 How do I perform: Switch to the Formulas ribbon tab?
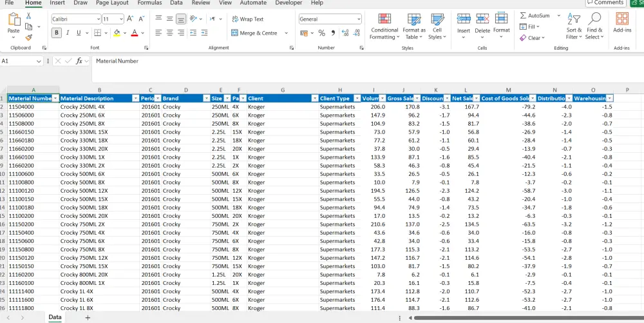pyautogui.click(x=149, y=3)
